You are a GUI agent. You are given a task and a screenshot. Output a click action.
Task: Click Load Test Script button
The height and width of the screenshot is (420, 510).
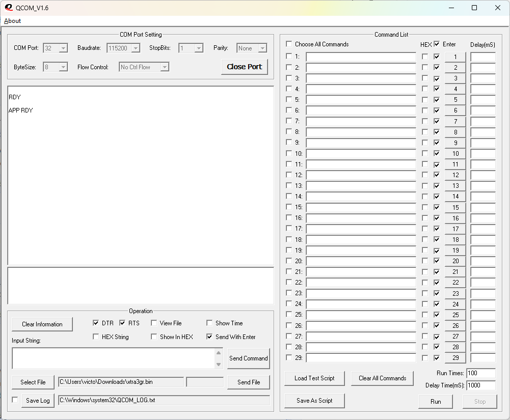(314, 378)
